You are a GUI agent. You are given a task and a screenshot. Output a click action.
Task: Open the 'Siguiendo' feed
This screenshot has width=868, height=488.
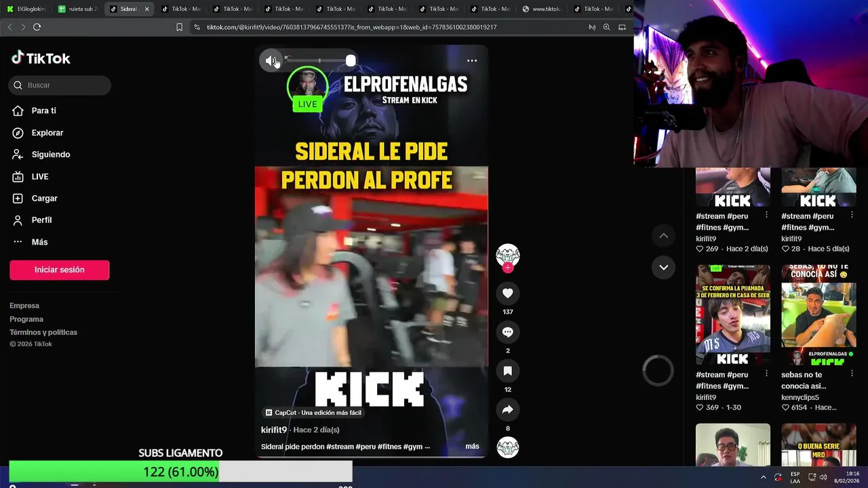50,155
